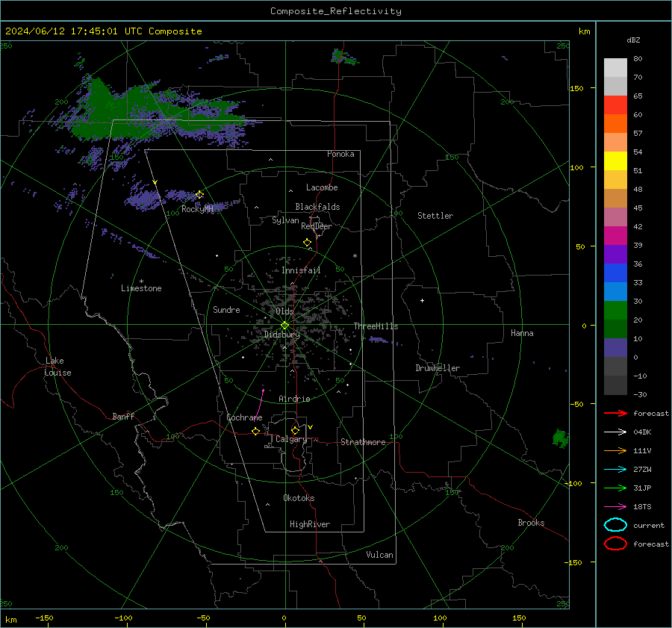Select the white 04DK arrow legend icon

coord(615,432)
